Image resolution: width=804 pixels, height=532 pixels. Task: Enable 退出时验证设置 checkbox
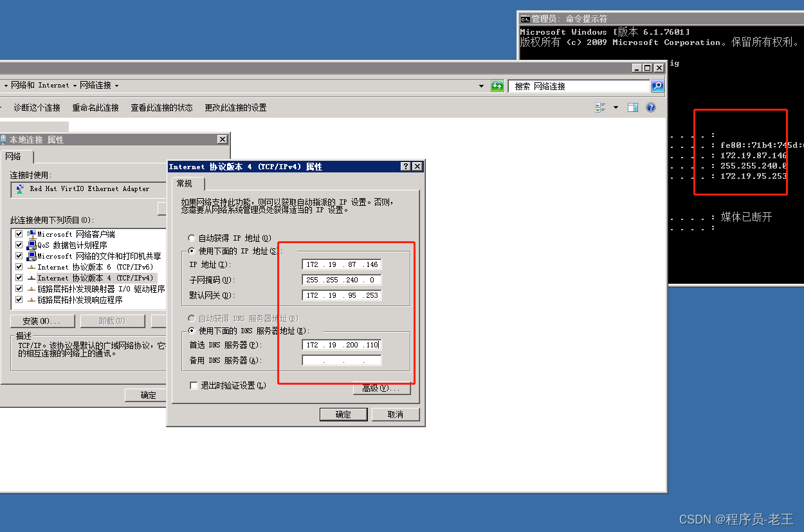194,385
